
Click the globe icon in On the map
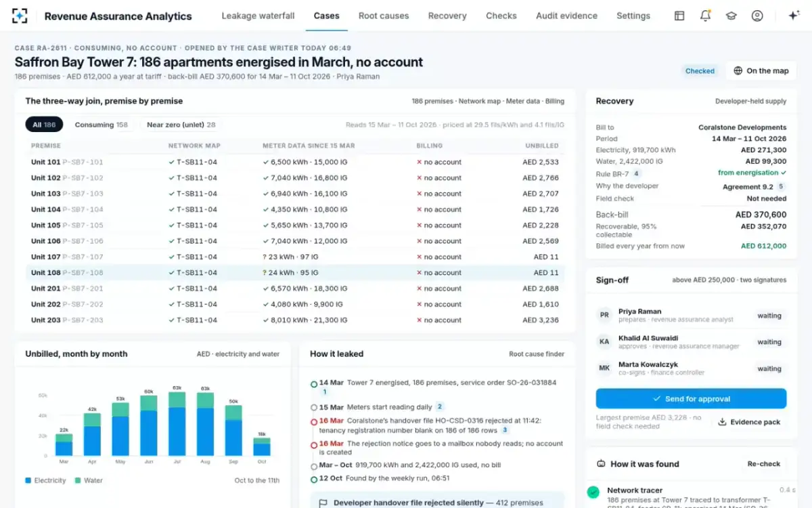738,70
